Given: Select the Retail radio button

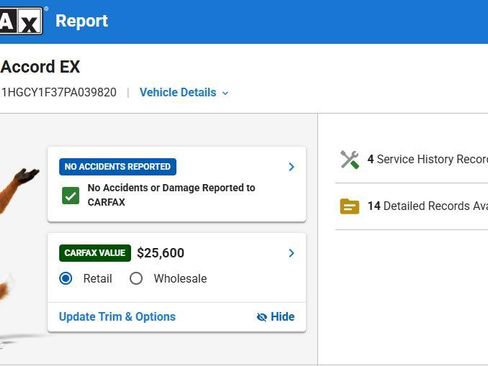Looking at the screenshot, I should pyautogui.click(x=66, y=278).
